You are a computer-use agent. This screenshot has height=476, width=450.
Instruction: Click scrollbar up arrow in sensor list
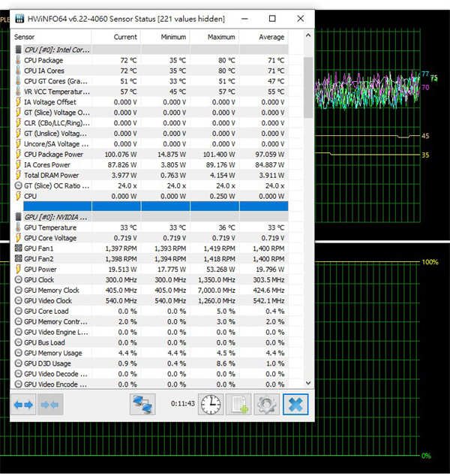click(x=308, y=35)
